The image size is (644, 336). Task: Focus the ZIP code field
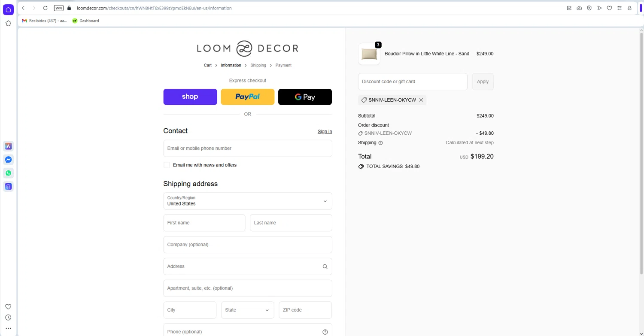click(305, 310)
